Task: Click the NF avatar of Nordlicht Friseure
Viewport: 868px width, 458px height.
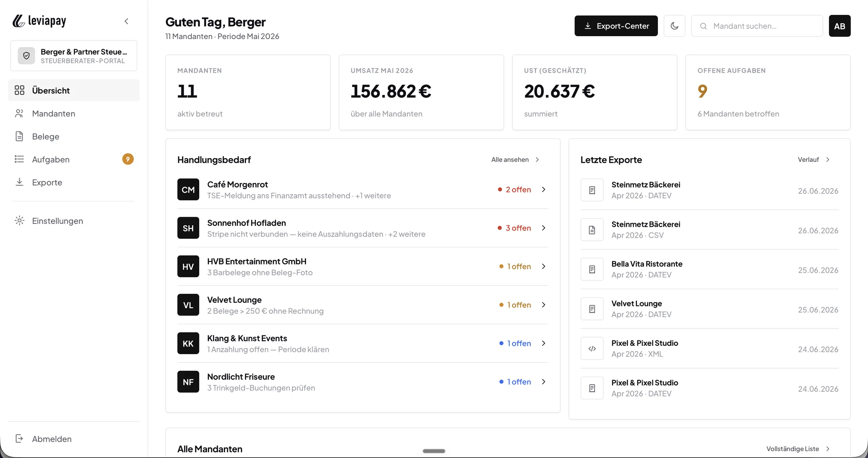Action: [x=188, y=382]
